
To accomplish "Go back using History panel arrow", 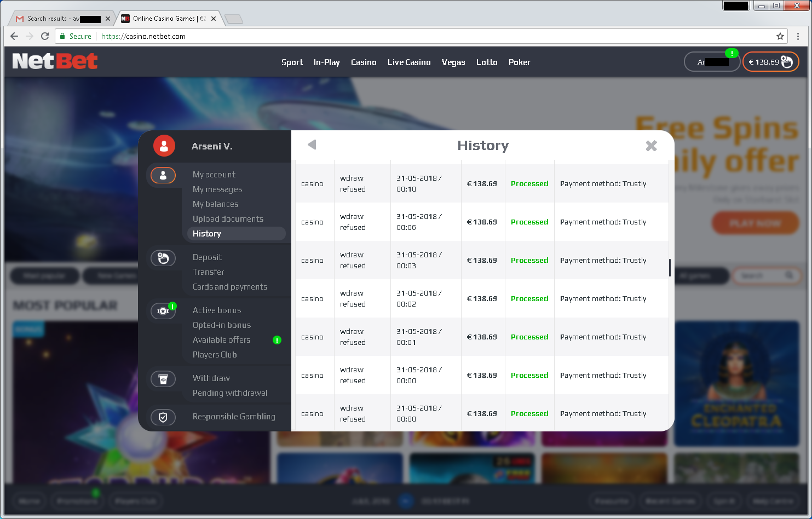I will 312,145.
